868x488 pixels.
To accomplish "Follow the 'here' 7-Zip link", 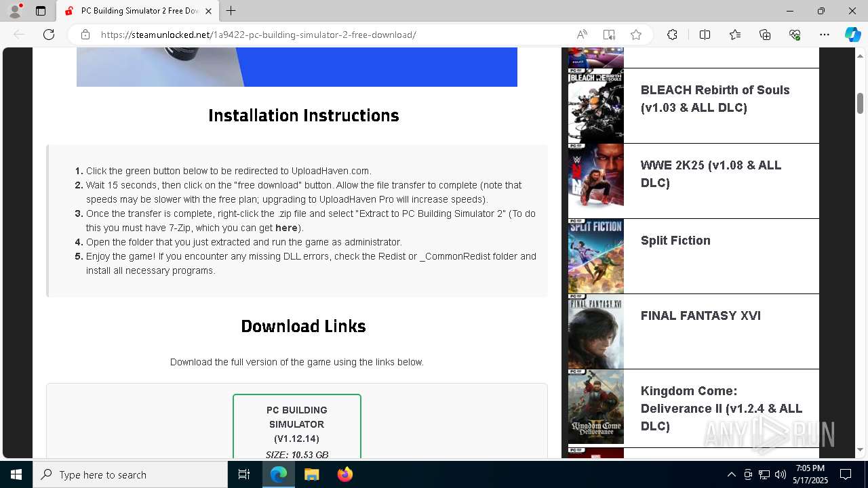I will click(286, 228).
